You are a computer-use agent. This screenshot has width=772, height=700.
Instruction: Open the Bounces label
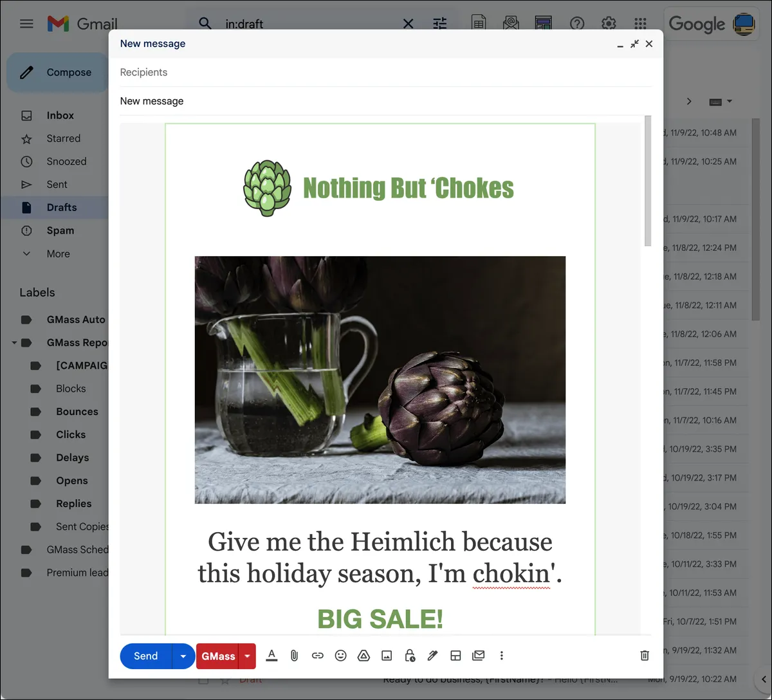[77, 412]
